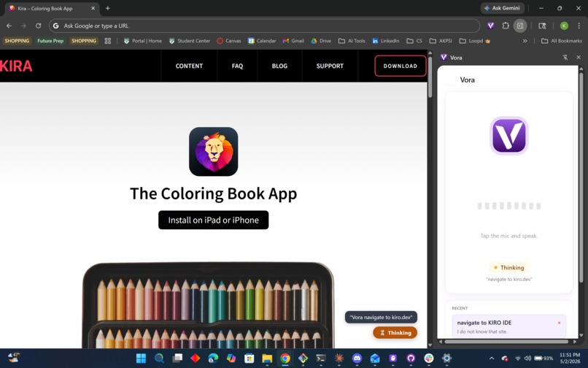Open Microsoft Store from taskbar
The width and height of the screenshot is (588, 368).
click(x=249, y=359)
